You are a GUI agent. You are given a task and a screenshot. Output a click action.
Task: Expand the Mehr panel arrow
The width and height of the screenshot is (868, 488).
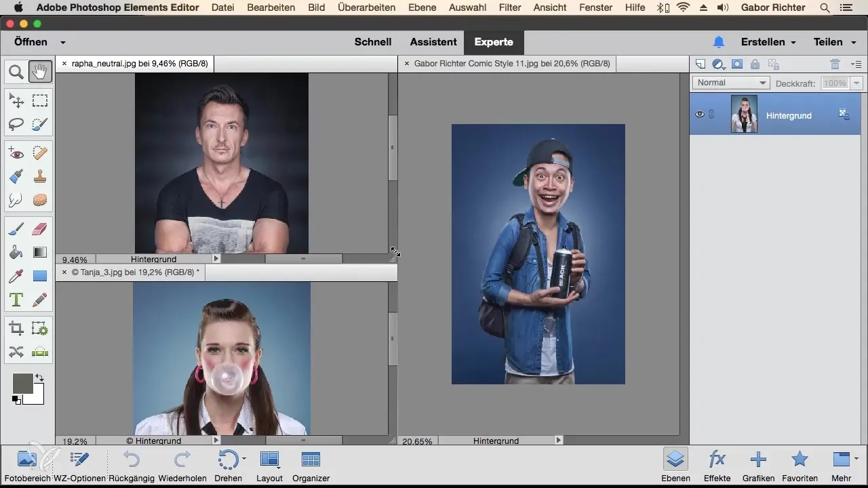pos(856,458)
